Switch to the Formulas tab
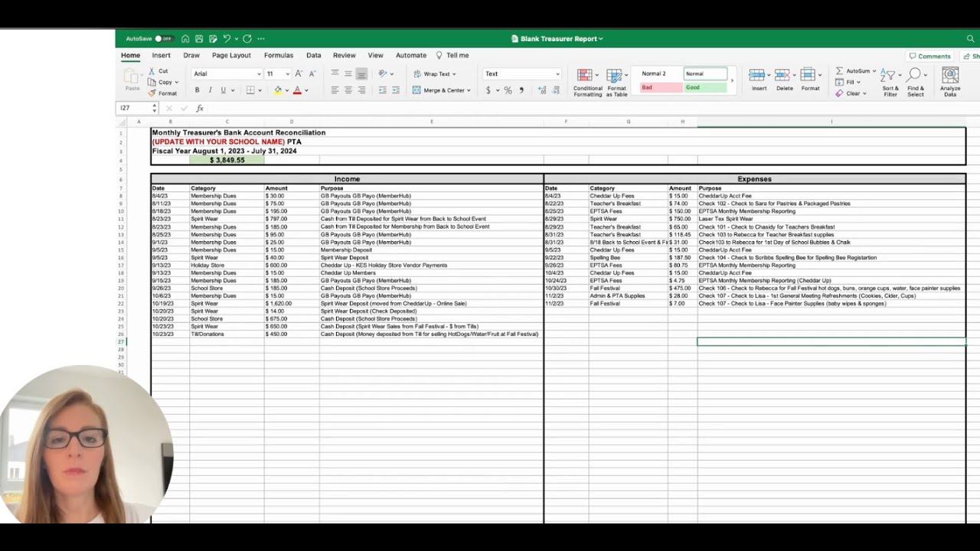The width and height of the screenshot is (980, 551). click(x=279, y=55)
